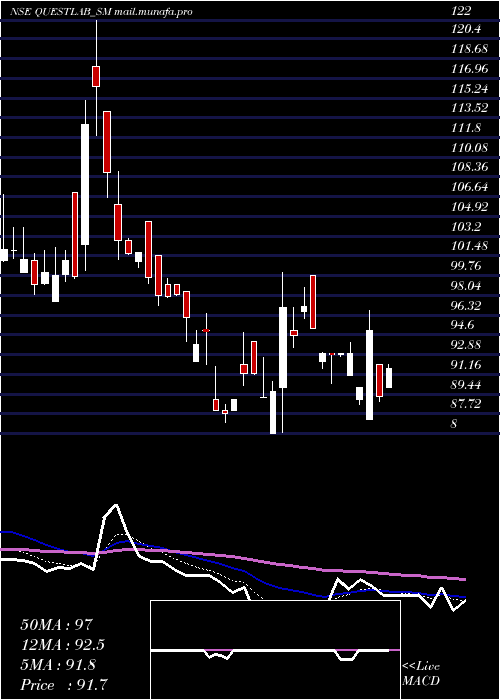Image resolution: width=500 pixels, height=700 pixels.
Task: Click the 12MA : 92.5 readout
Action: [x=64, y=645]
